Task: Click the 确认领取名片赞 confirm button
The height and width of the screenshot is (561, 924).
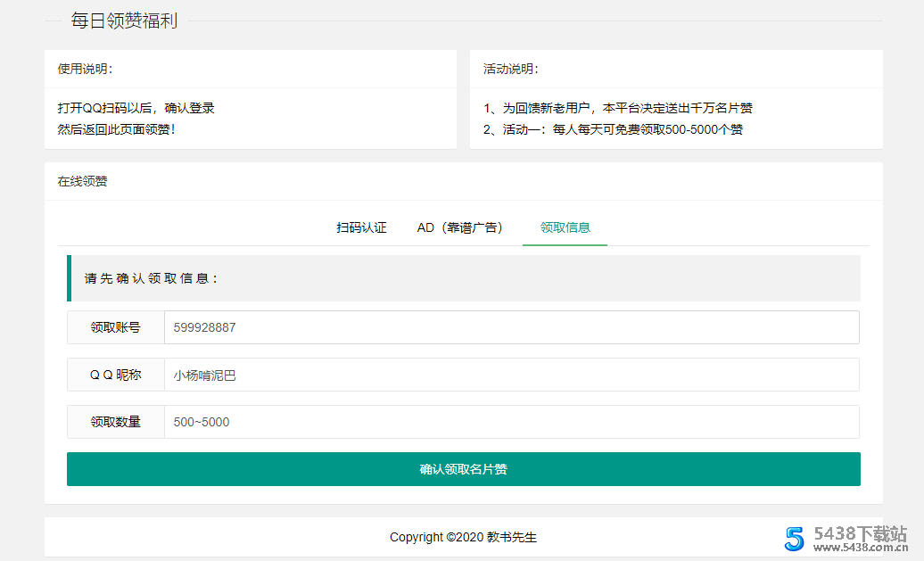Action: (x=463, y=468)
